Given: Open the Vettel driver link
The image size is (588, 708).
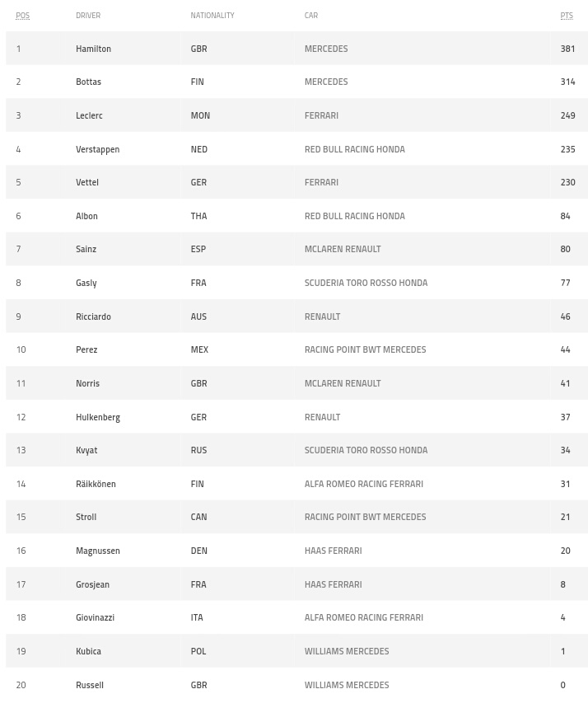Looking at the screenshot, I should (86, 182).
